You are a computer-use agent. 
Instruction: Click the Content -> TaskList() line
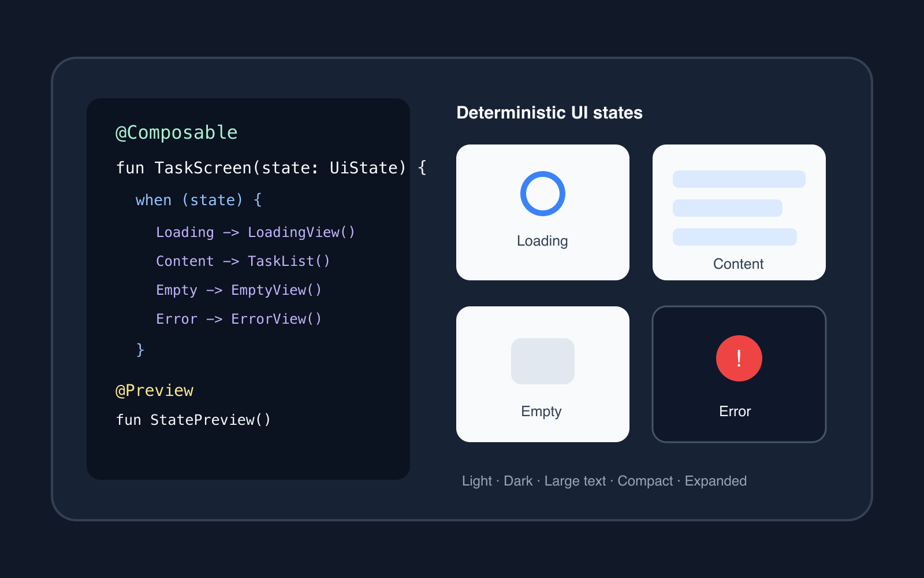pyautogui.click(x=243, y=261)
